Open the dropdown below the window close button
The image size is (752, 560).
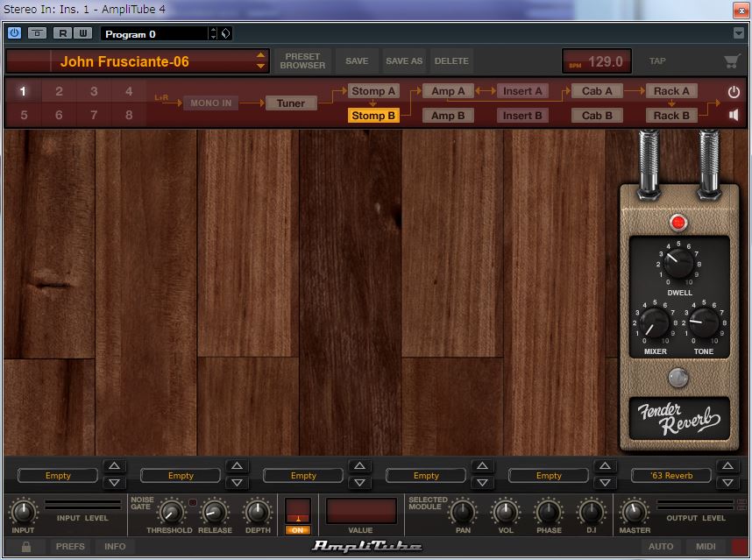click(739, 32)
